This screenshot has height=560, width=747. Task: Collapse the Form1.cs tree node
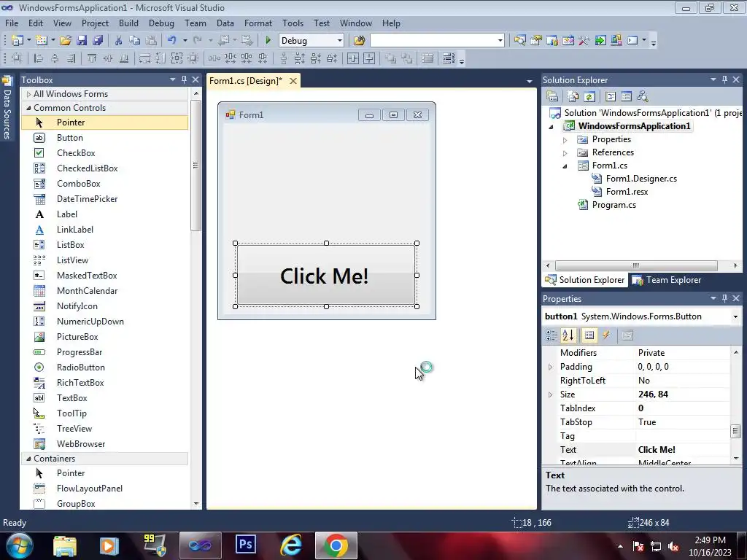click(x=565, y=166)
